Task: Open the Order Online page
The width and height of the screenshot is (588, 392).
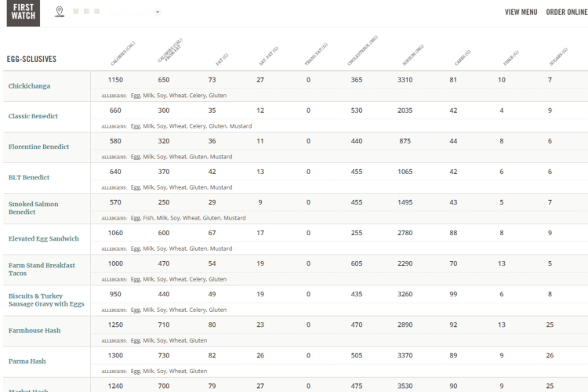Action: click(x=567, y=12)
